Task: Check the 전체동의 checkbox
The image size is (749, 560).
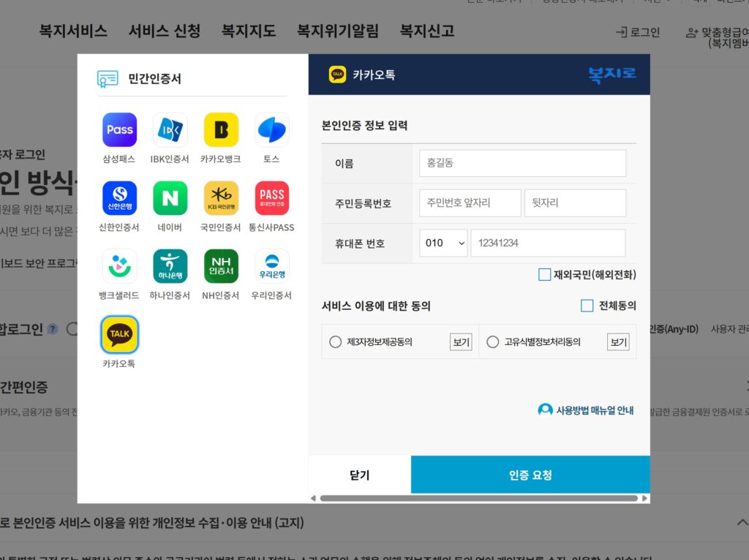Action: (x=587, y=306)
